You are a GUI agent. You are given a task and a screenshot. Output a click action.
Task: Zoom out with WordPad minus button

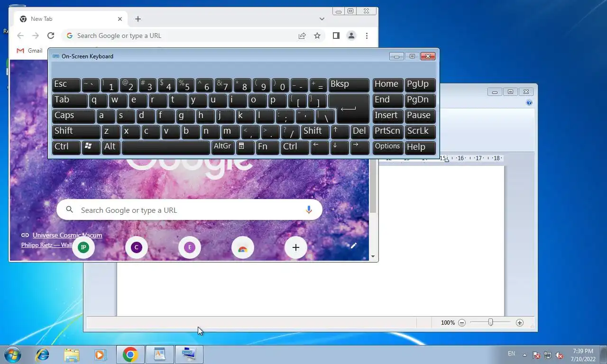462,323
